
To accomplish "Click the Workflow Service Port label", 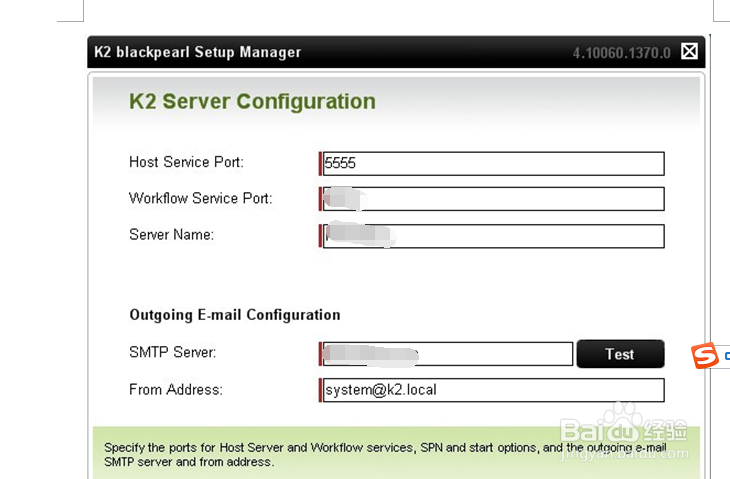I will pyautogui.click(x=200, y=198).
